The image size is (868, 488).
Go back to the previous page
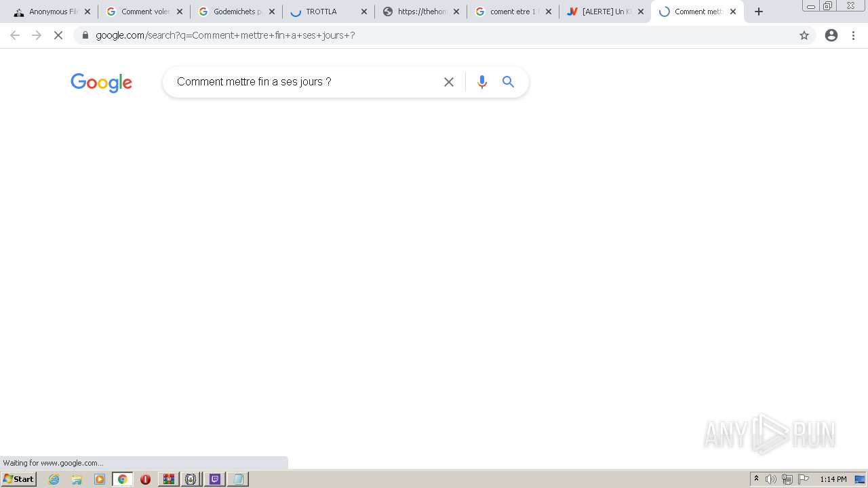point(15,35)
